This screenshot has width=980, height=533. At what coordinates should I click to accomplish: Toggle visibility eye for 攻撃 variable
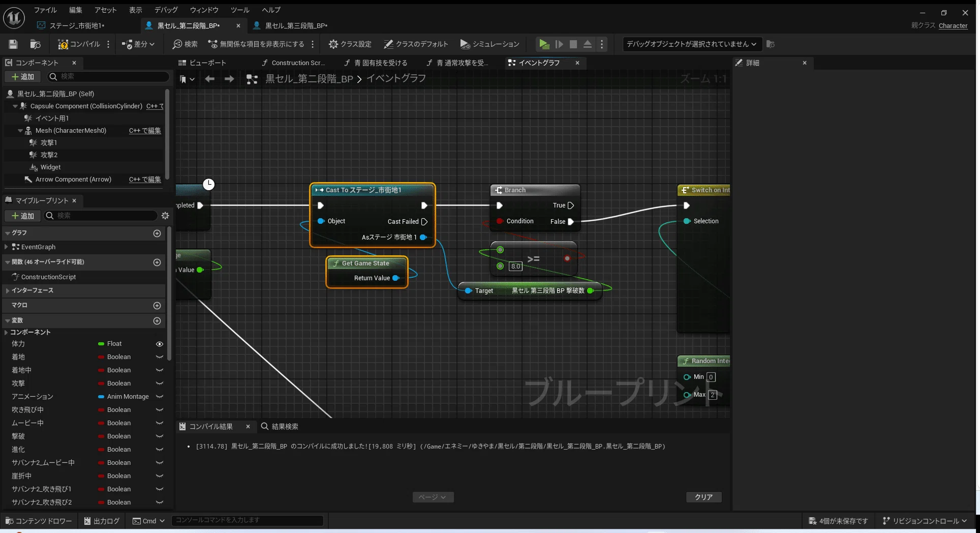(x=160, y=383)
